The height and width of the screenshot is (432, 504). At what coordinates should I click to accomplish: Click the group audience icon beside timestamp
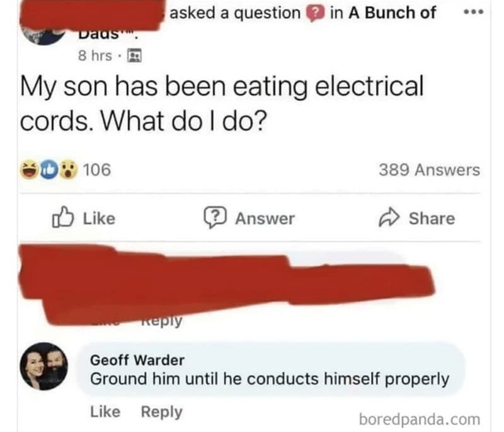click(x=134, y=55)
